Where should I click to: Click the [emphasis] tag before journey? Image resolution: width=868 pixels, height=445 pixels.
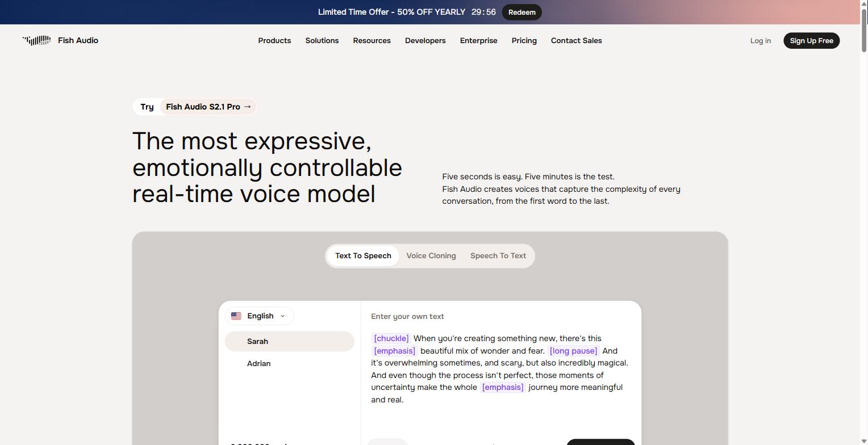pos(502,387)
